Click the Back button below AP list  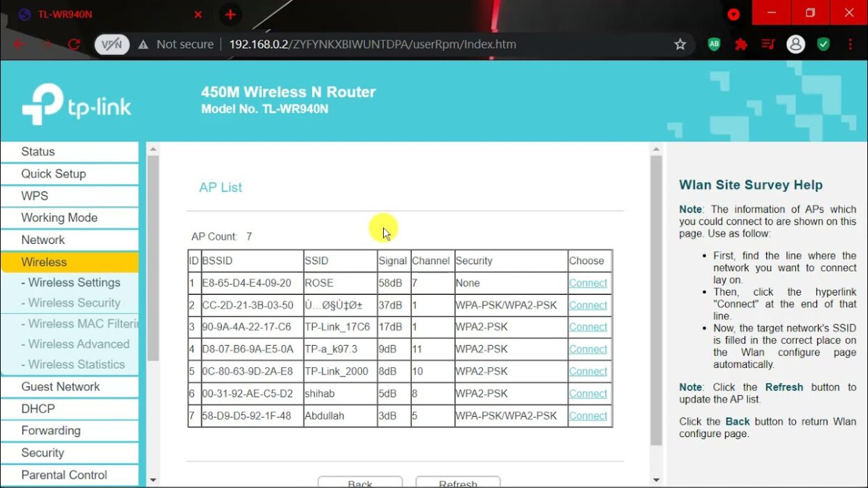(x=360, y=482)
